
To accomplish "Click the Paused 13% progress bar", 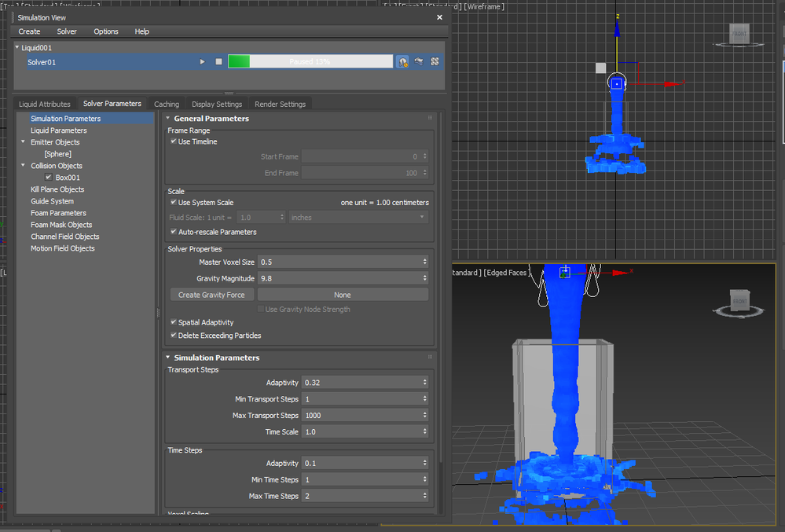I will point(310,61).
